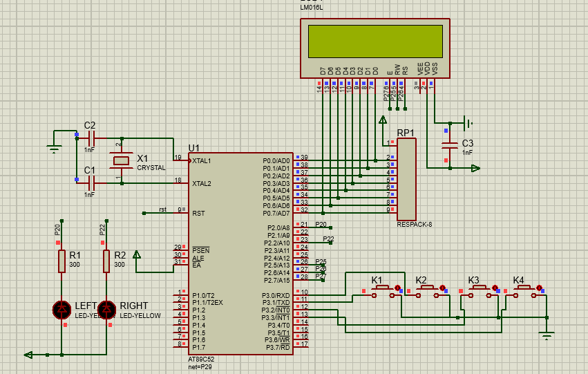Click the P1.7 pin name
Screen dimensions: 588x374
point(199,347)
